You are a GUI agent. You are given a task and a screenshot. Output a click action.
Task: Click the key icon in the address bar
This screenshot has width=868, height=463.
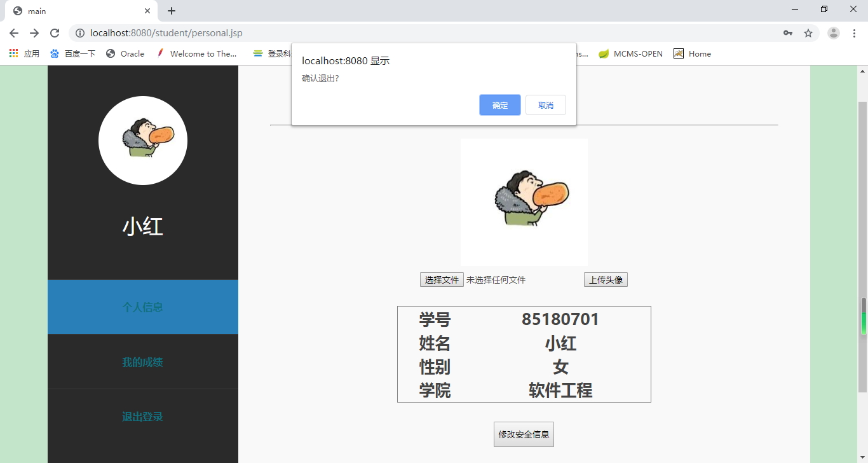tap(788, 32)
